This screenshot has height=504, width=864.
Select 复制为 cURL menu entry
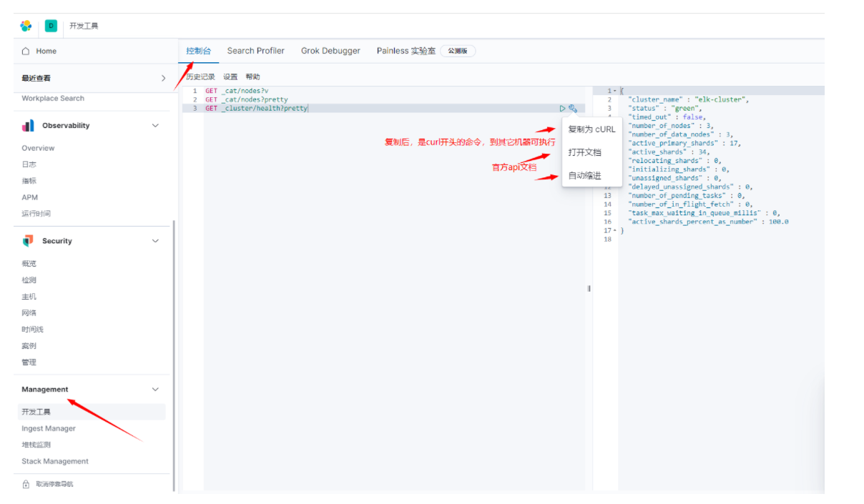[x=591, y=129]
